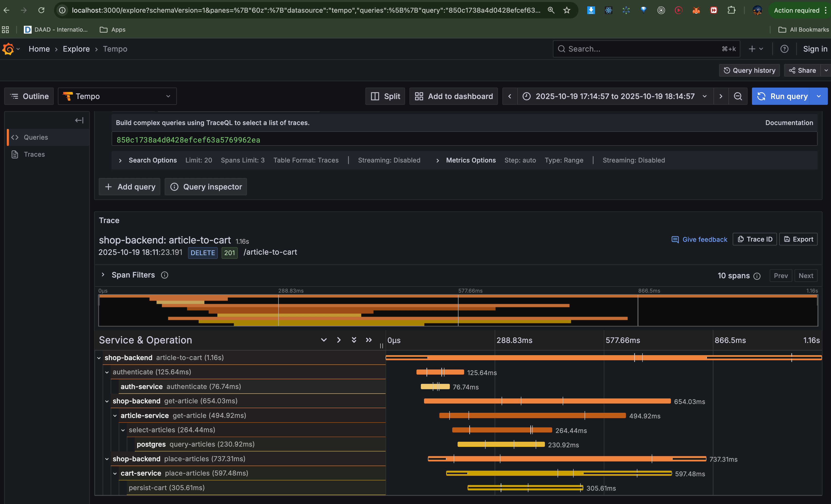Viewport: 831px width, 504px height.
Task: Go to Explore in the breadcrumb
Action: tap(76, 49)
